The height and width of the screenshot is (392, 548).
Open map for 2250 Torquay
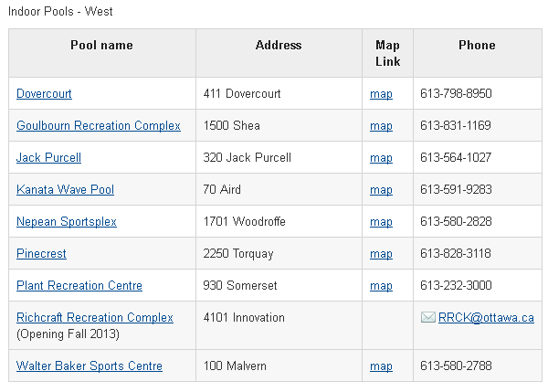pyautogui.click(x=381, y=254)
